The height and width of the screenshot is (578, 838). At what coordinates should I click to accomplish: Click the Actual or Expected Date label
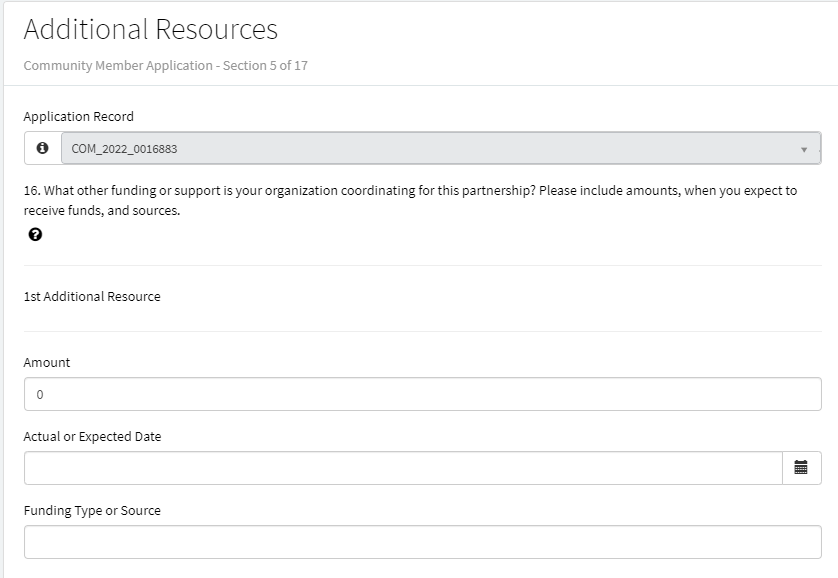[92, 436]
